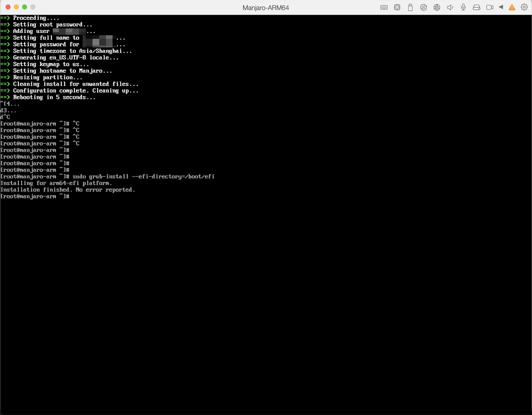Viewport: 532px width, 415px height.
Task: Click the 'Resizing partition...' line
Action: click(41, 77)
